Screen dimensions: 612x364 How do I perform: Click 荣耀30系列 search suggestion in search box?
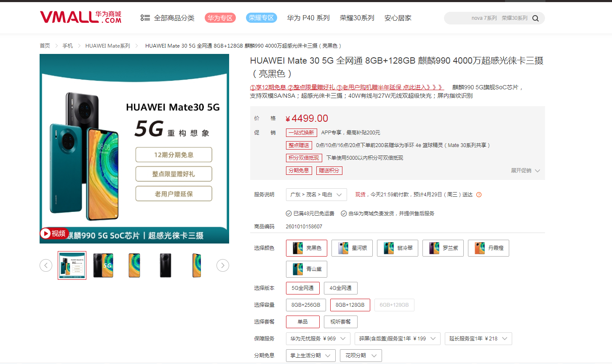[x=515, y=18]
